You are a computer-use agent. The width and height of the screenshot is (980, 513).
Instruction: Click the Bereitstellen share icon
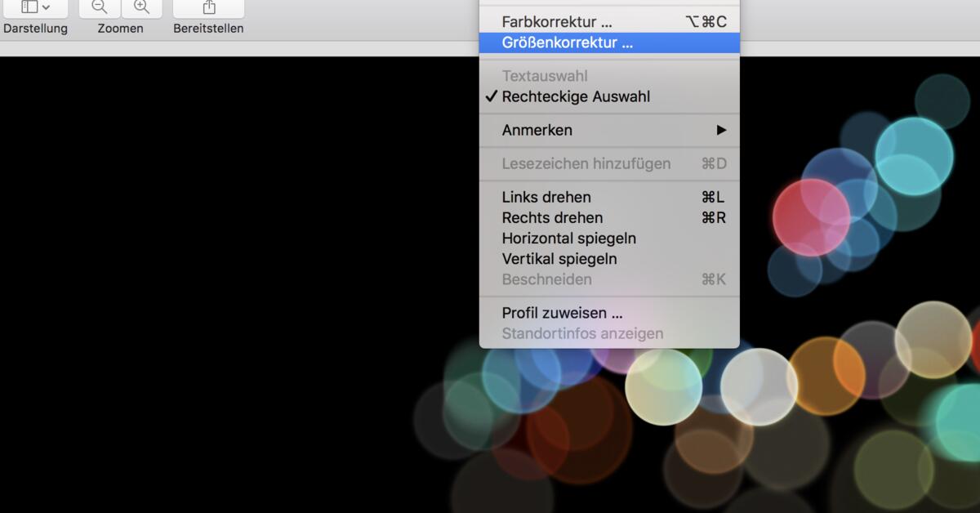coord(208,7)
